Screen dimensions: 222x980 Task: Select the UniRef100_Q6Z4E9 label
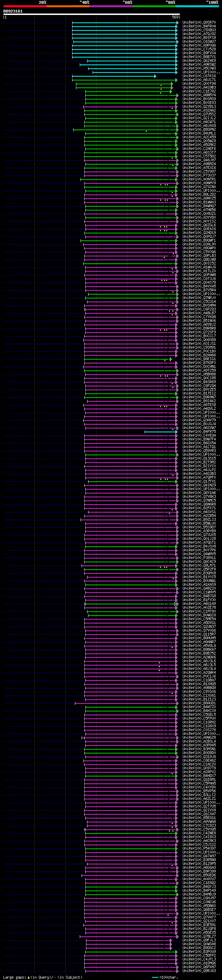[199, 60]
